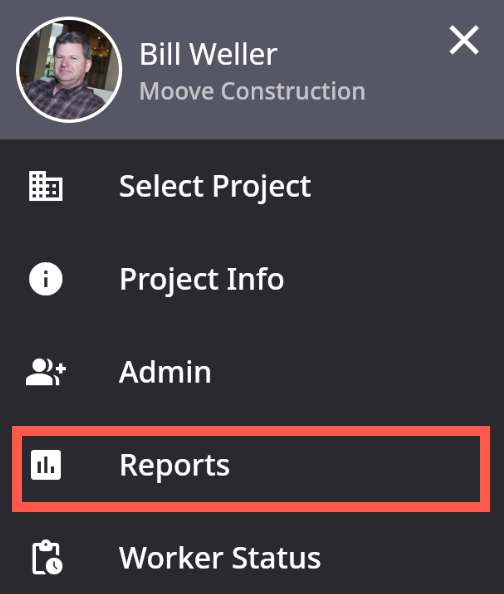Viewport: 504px width, 594px height.
Task: Click the clipboard clock Worker Status icon
Action: click(47, 558)
